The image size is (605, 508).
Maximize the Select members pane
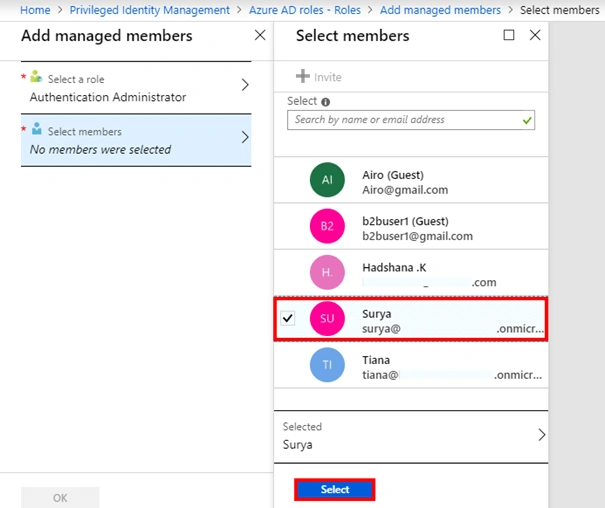tap(509, 35)
